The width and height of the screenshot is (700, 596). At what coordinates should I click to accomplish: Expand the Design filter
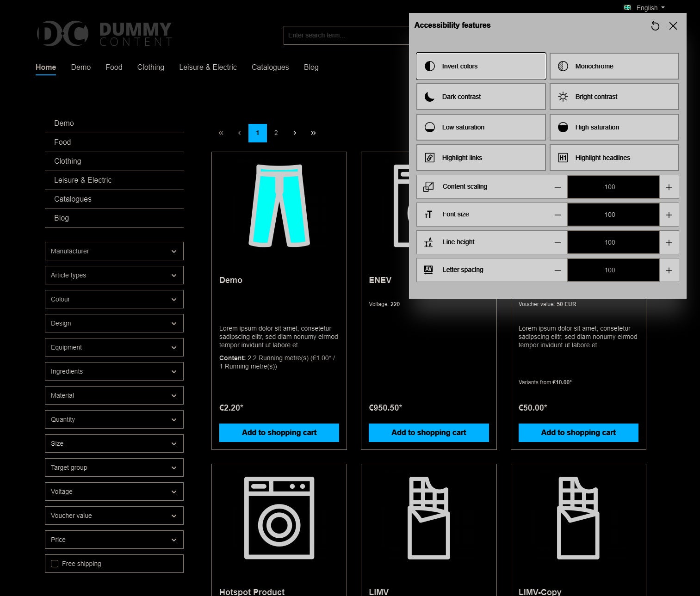click(114, 323)
